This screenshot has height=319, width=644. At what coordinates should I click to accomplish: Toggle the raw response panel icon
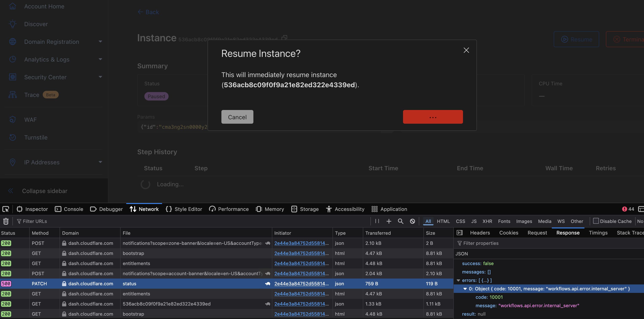coord(459,233)
